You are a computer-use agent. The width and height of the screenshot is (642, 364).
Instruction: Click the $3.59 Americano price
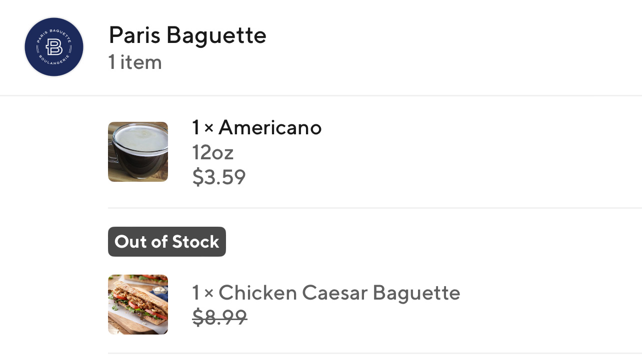coord(219,177)
